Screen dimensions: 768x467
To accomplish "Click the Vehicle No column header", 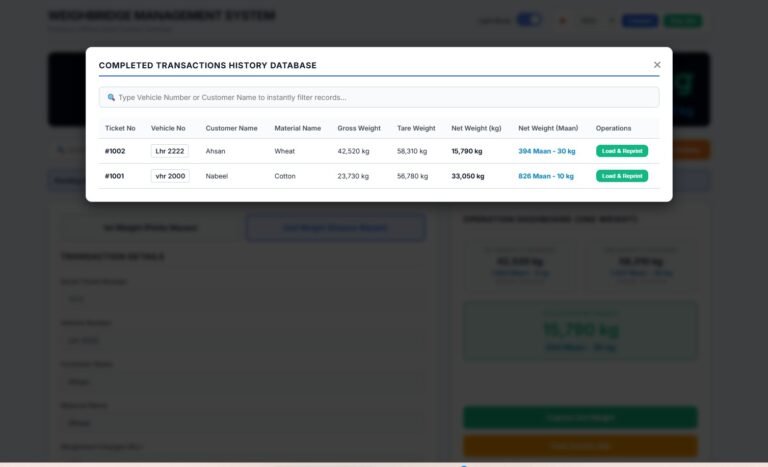I will click(168, 128).
